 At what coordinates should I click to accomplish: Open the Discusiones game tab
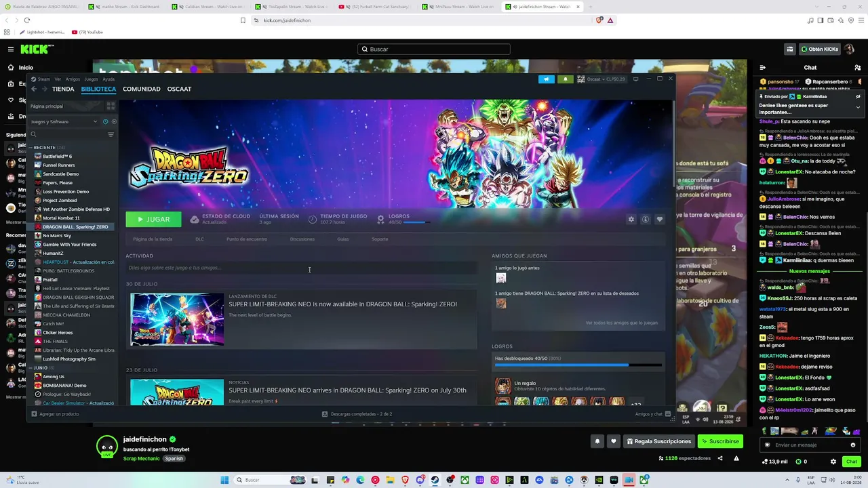(302, 239)
